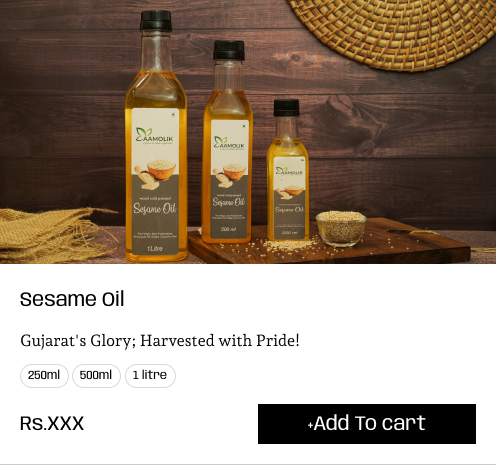Click the Aamolik logo on medium bottle
Viewport: 496px width, 465px height.
(x=229, y=143)
